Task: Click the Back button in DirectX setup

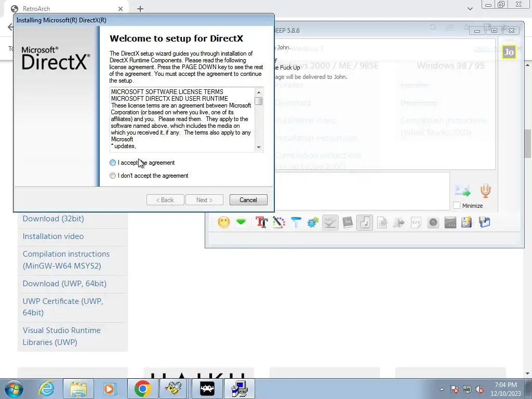Action: (x=165, y=200)
